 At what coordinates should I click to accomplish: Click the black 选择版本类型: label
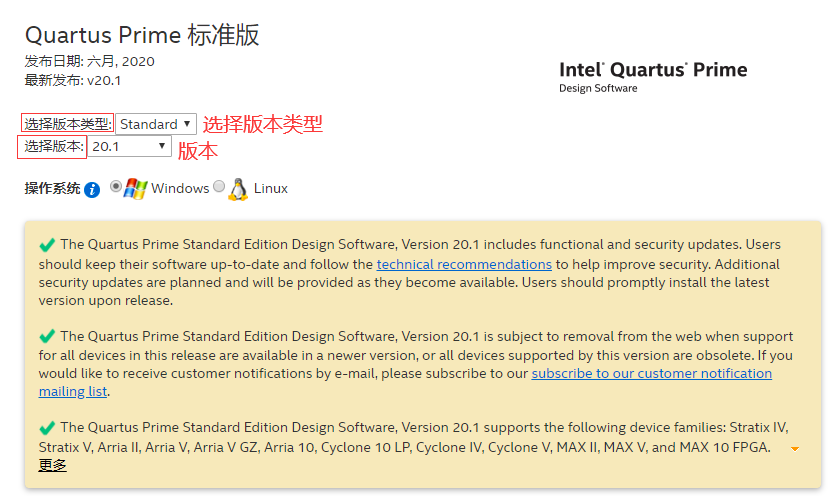pos(67,124)
